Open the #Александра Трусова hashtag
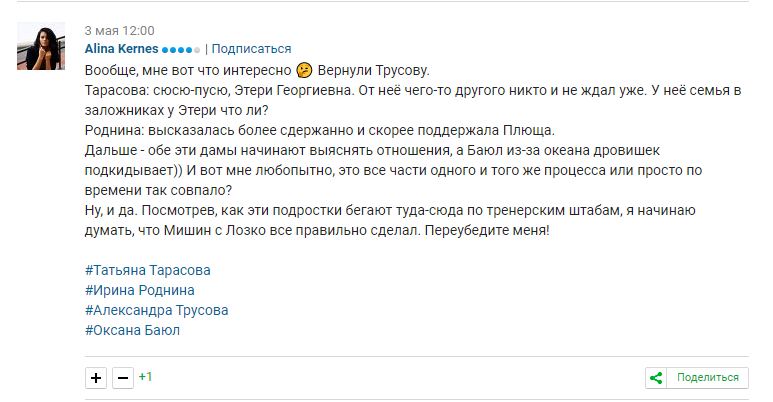The image size is (773, 402). tap(157, 310)
